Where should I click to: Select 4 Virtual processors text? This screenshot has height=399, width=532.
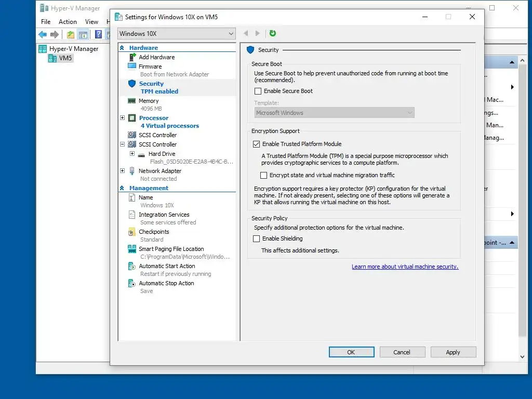(170, 126)
